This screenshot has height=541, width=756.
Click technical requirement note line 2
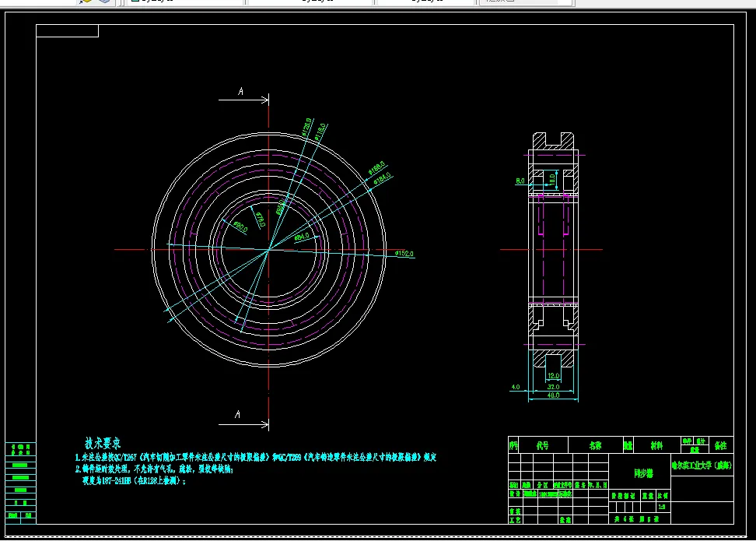[x=154, y=469]
